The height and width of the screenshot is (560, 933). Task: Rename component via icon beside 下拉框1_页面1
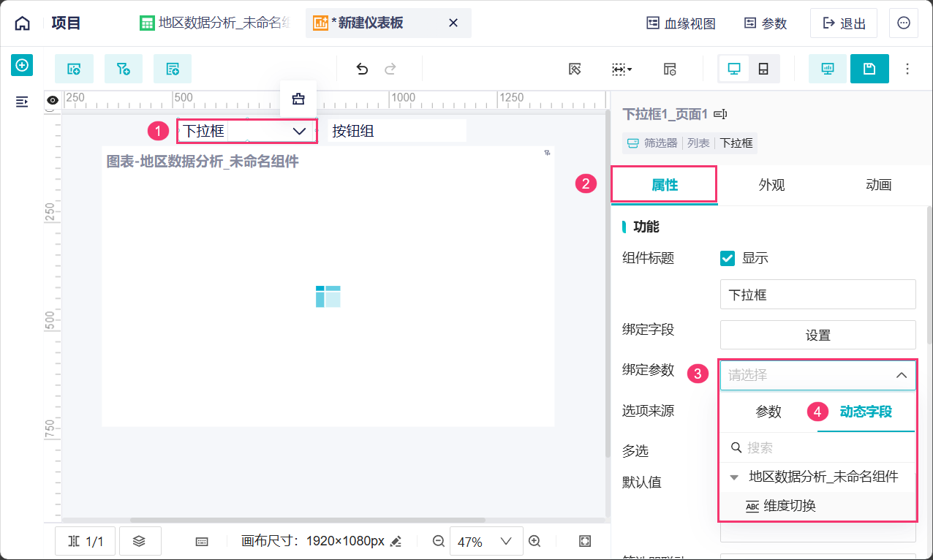[x=720, y=114]
